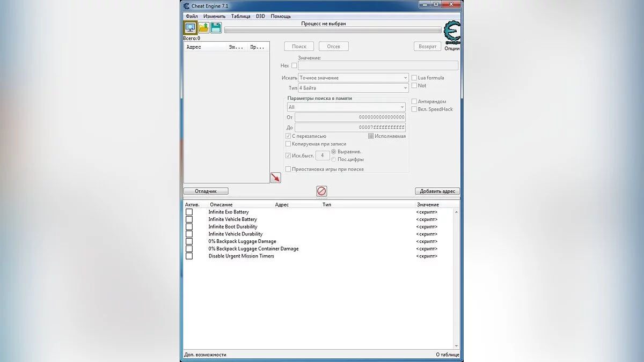The image size is (644, 362).
Task: Activate Infinite Vehicle Battery script
Action: point(189,219)
